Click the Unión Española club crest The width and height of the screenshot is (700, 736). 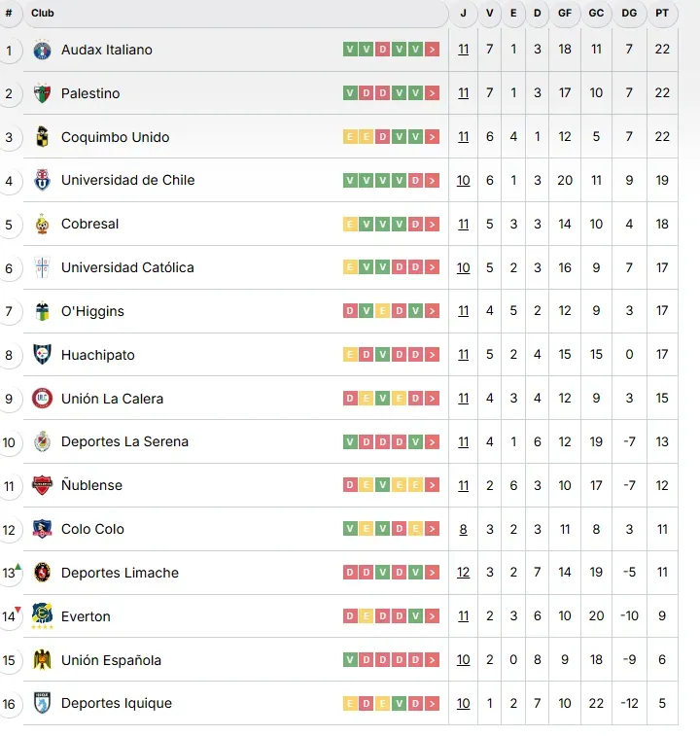pyautogui.click(x=41, y=660)
